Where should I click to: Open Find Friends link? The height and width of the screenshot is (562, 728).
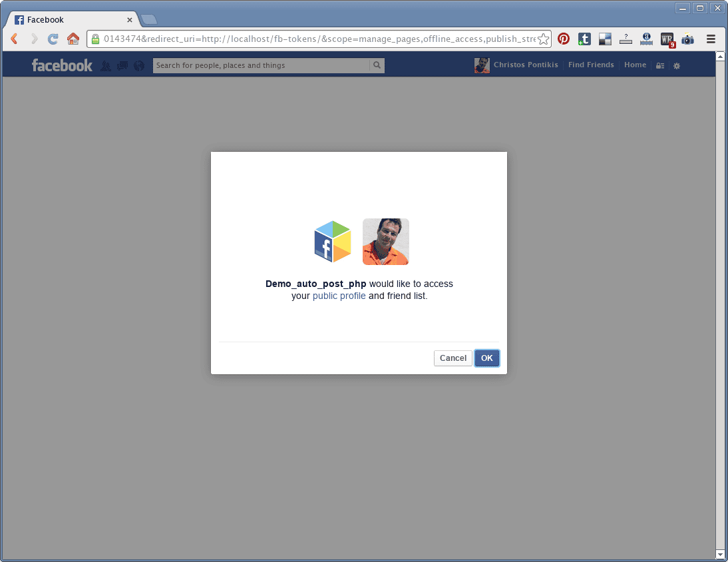tap(591, 65)
